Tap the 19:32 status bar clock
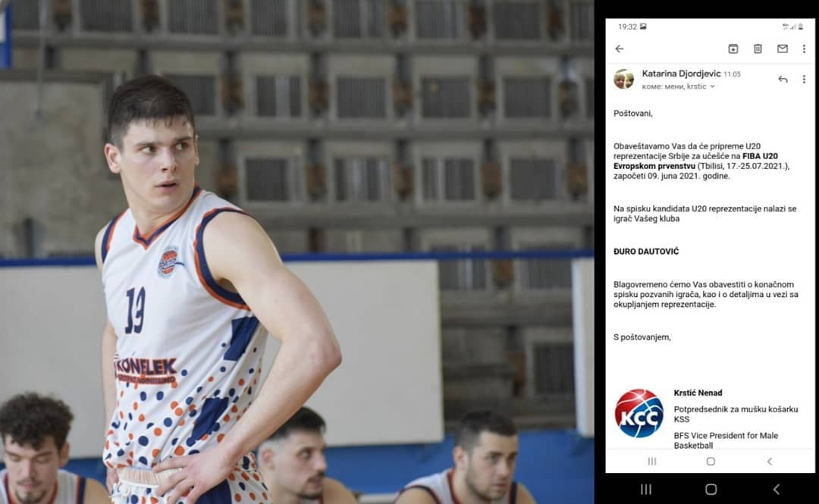 click(627, 27)
